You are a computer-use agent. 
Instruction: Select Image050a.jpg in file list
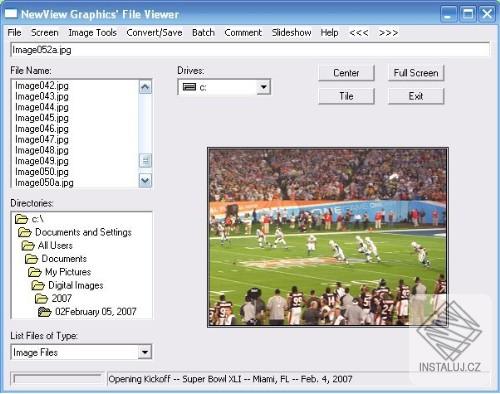pos(44,182)
